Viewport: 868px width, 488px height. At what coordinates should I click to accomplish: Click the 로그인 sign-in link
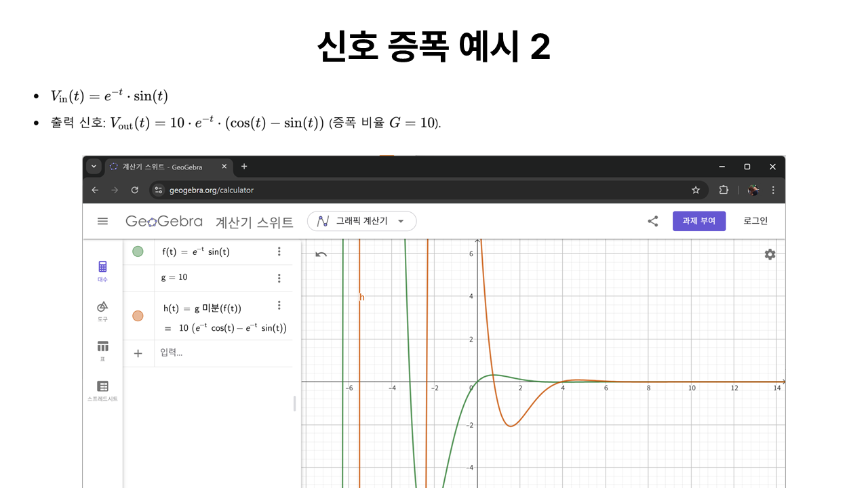[755, 221]
